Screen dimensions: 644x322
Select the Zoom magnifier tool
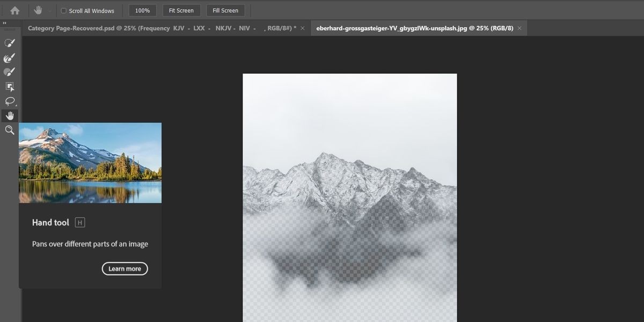(x=10, y=130)
